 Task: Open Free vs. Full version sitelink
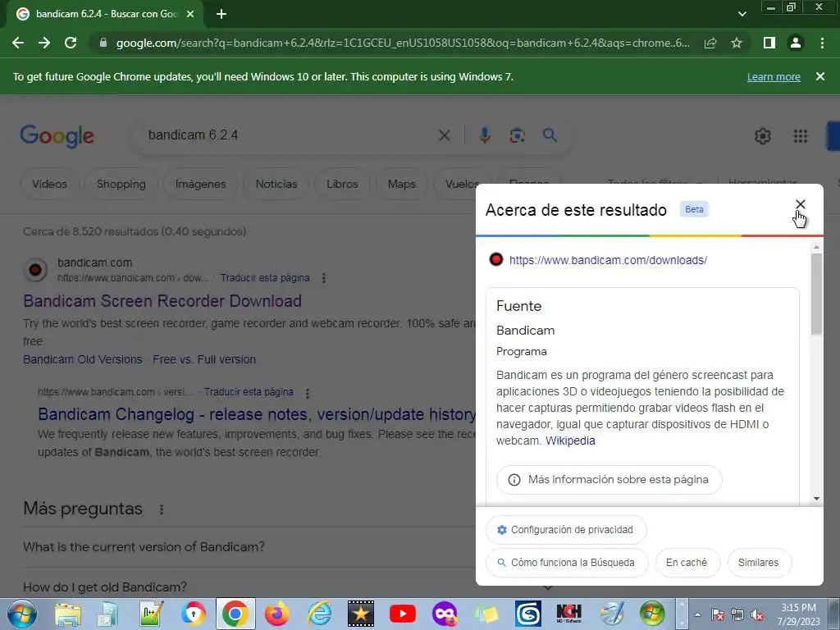pyautogui.click(x=204, y=359)
